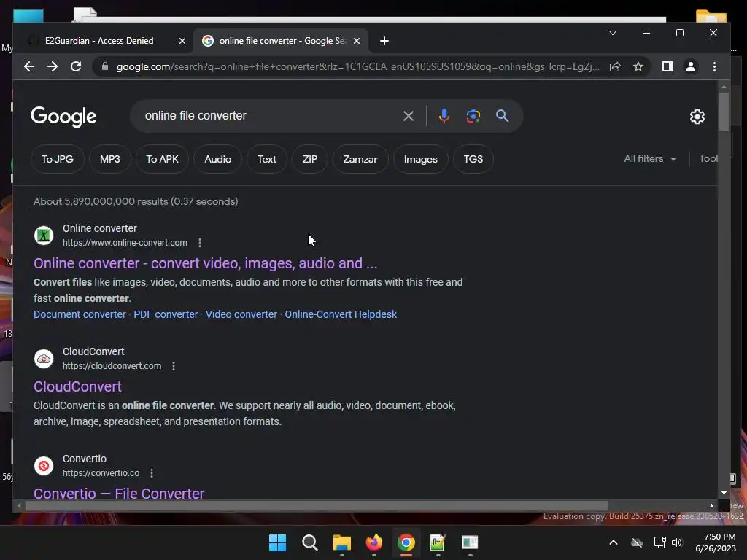
Task: Bookmark this page with the star icon
Action: [638, 66]
